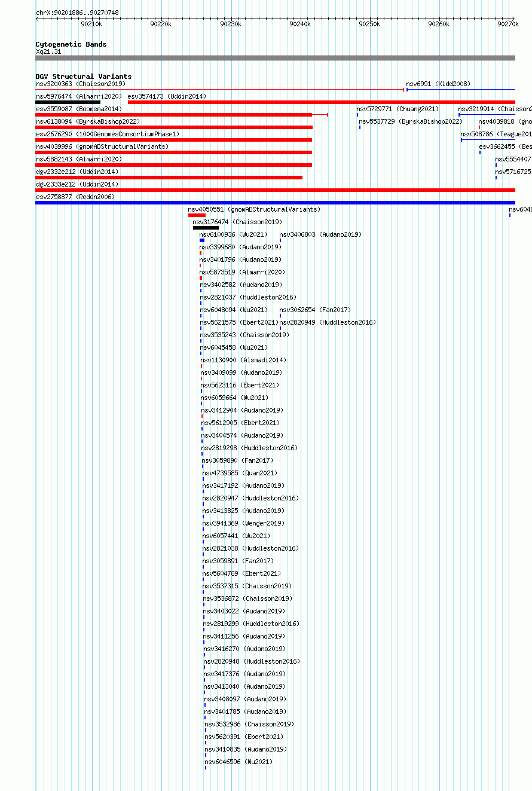The image size is (532, 791).
Task: Click nsv3532986 (Chaisson2019) label
Action: click(249, 724)
